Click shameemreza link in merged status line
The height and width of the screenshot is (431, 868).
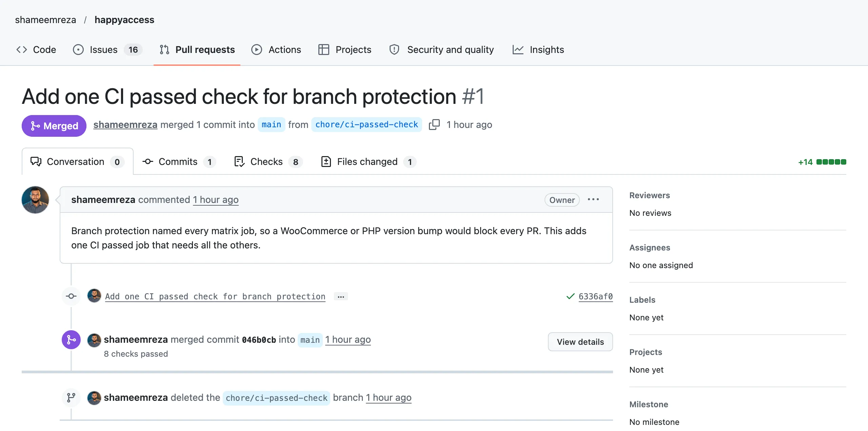coord(125,125)
